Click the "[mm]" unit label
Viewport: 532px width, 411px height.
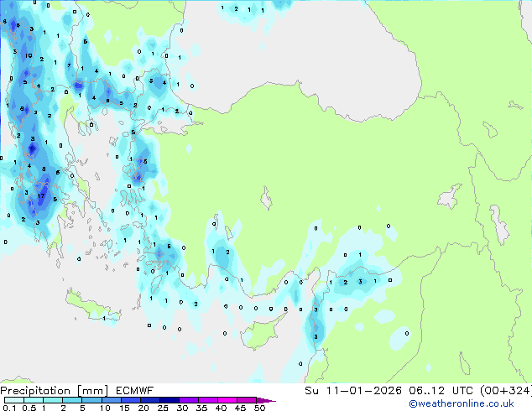coord(92,391)
